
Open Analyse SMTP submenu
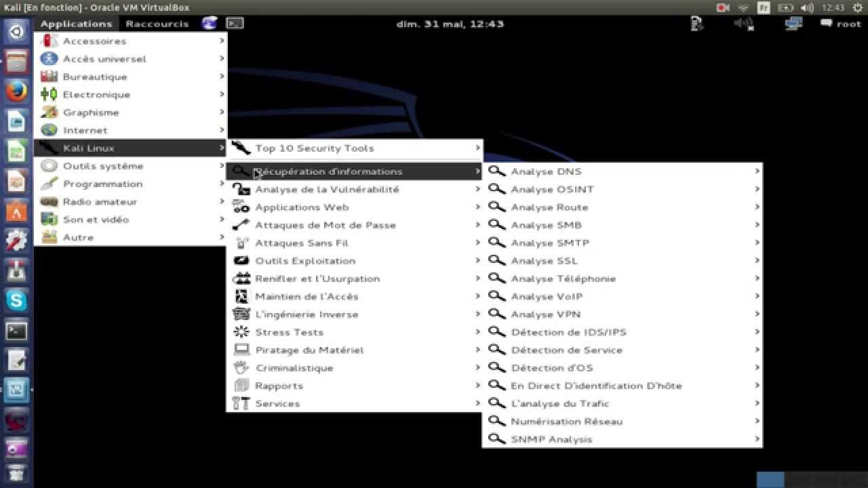click(623, 243)
